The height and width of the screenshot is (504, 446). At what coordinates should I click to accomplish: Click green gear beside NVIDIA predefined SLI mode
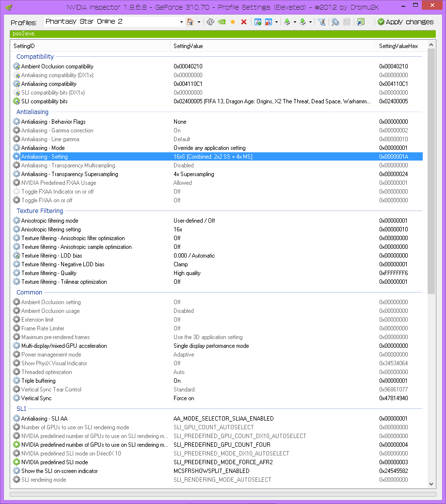(16, 462)
